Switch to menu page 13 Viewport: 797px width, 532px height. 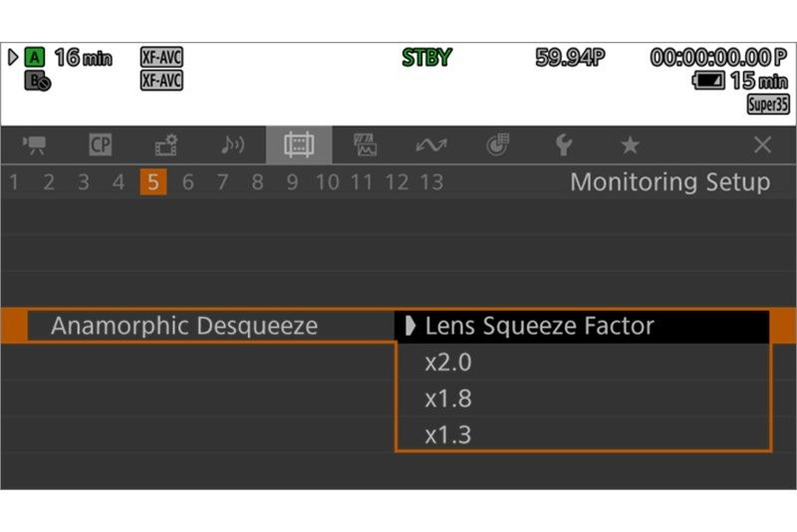[x=431, y=182]
